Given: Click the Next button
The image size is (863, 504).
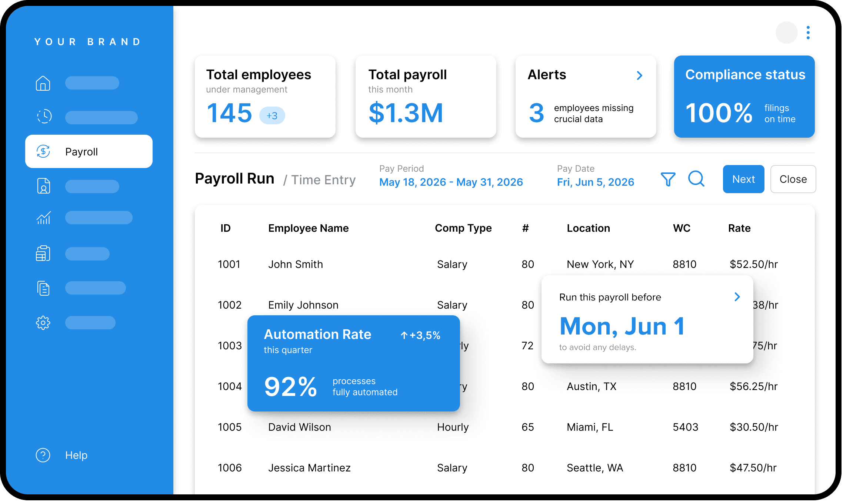Looking at the screenshot, I should click(743, 179).
